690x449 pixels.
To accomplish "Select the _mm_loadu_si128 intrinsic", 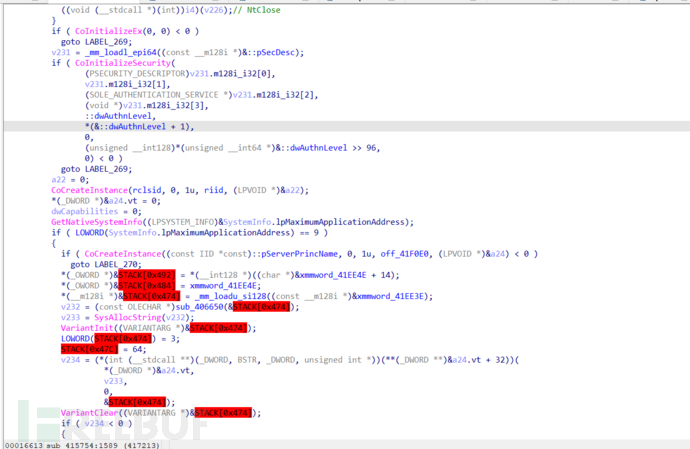I will 231,296.
